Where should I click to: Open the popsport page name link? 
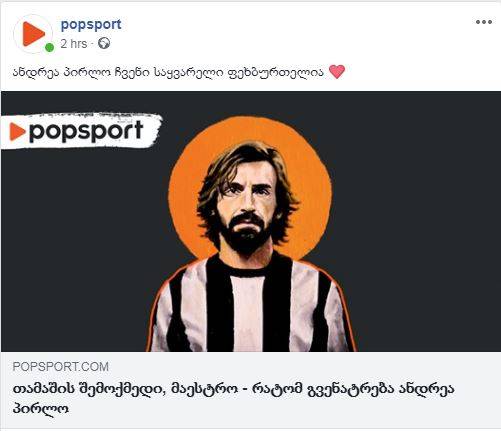[91, 24]
